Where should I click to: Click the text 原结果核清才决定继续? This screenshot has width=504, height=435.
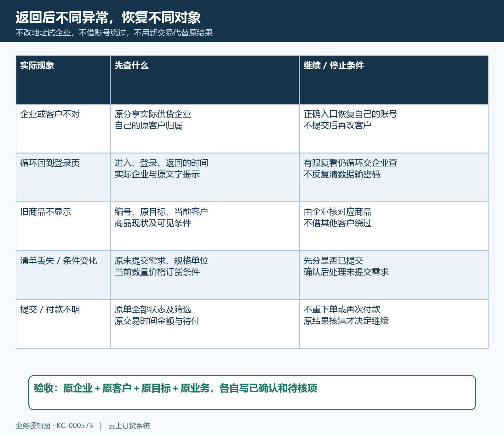point(346,321)
